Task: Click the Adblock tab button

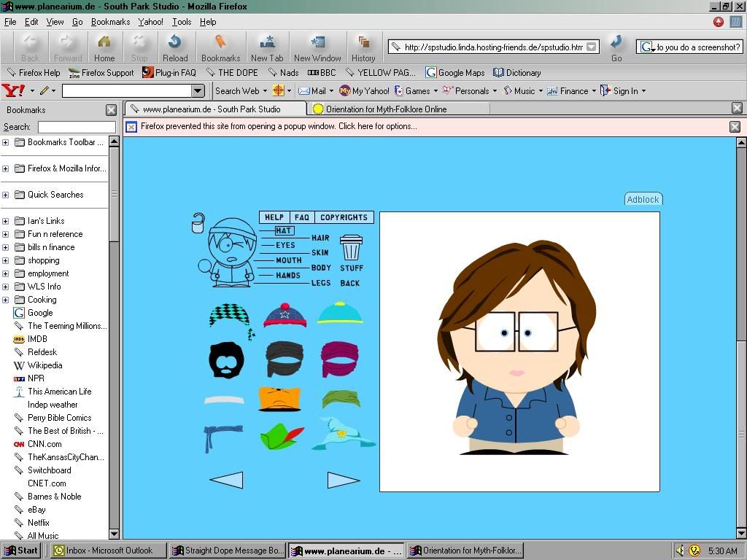Action: [643, 200]
